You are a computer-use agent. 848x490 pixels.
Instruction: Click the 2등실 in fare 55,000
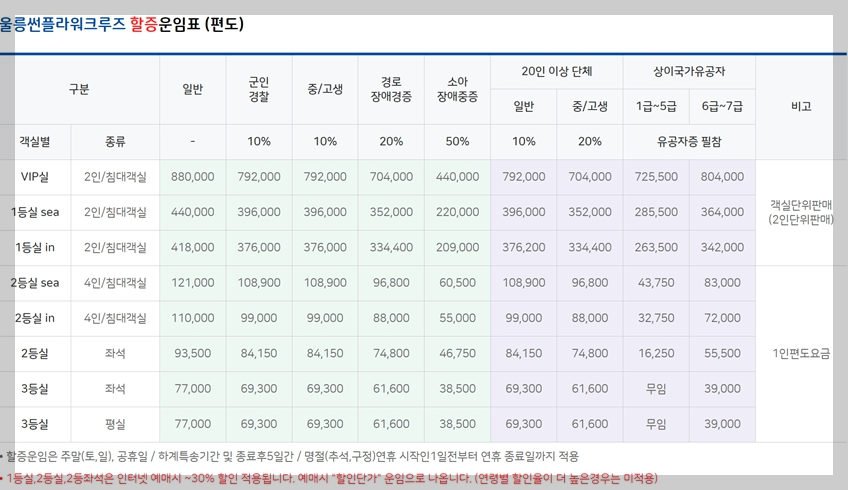[457, 318]
